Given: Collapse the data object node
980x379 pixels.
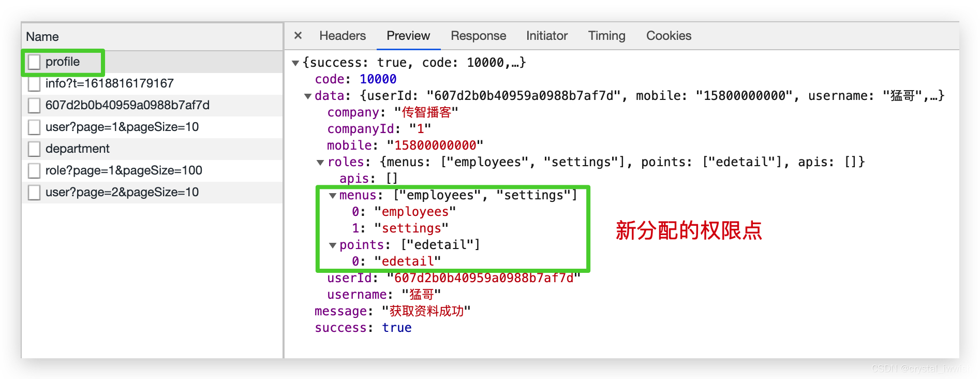Looking at the screenshot, I should click(308, 96).
